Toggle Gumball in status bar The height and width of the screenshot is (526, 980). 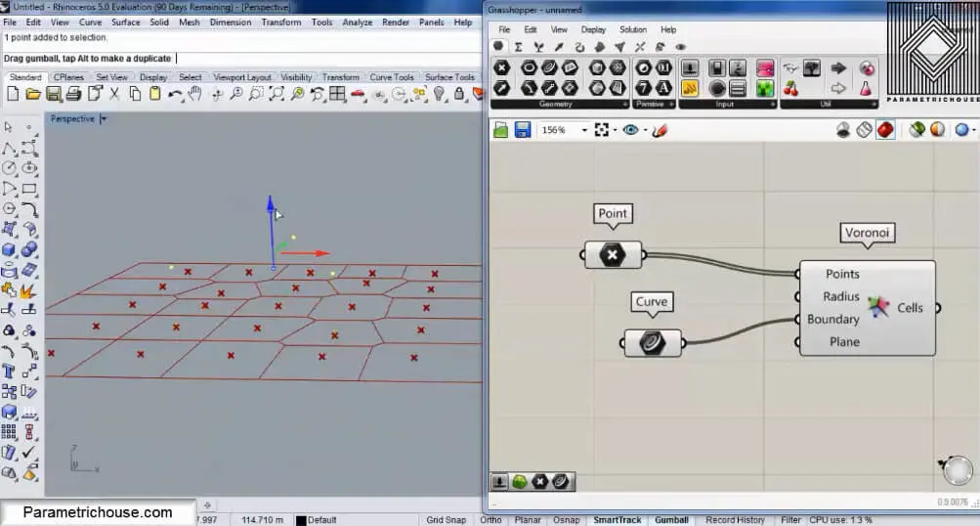[671, 520]
